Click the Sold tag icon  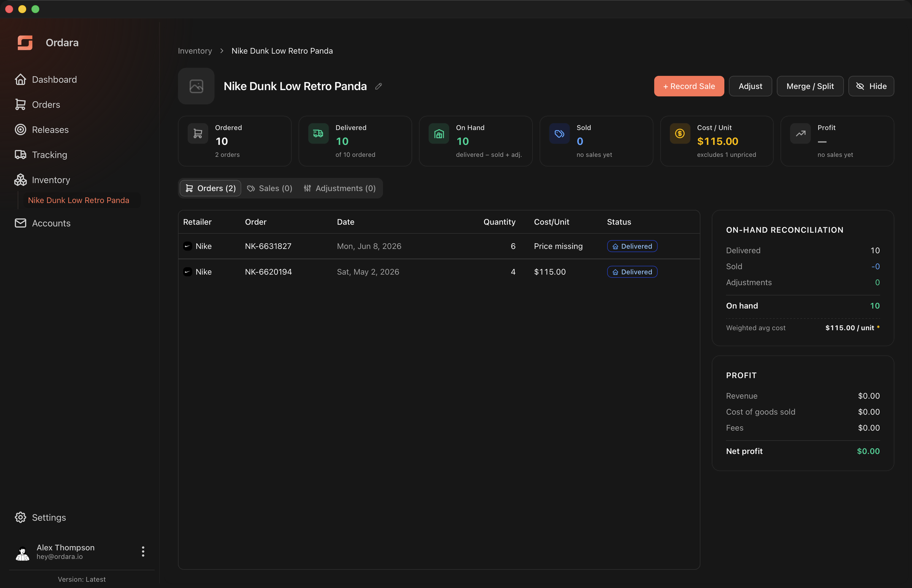tap(560, 134)
